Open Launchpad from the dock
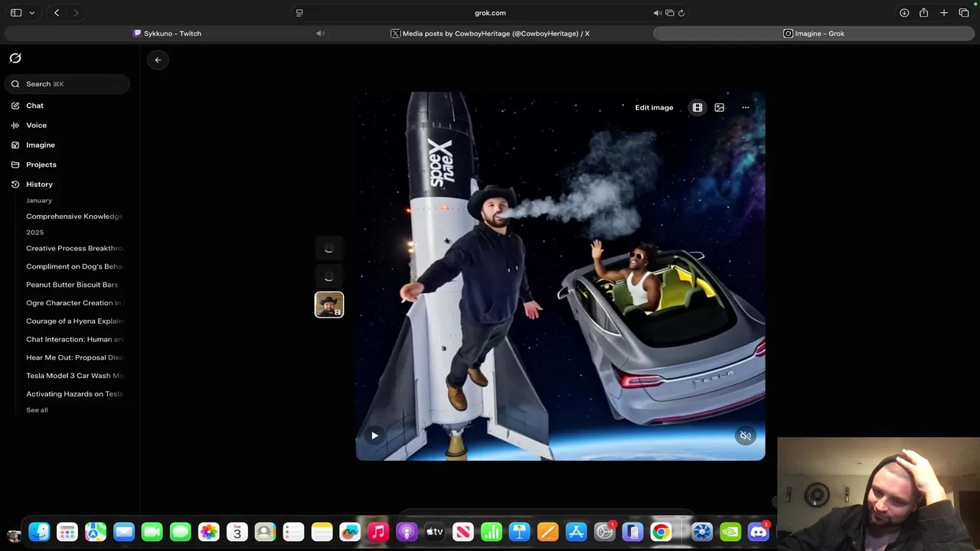The image size is (980, 551). coord(67,532)
